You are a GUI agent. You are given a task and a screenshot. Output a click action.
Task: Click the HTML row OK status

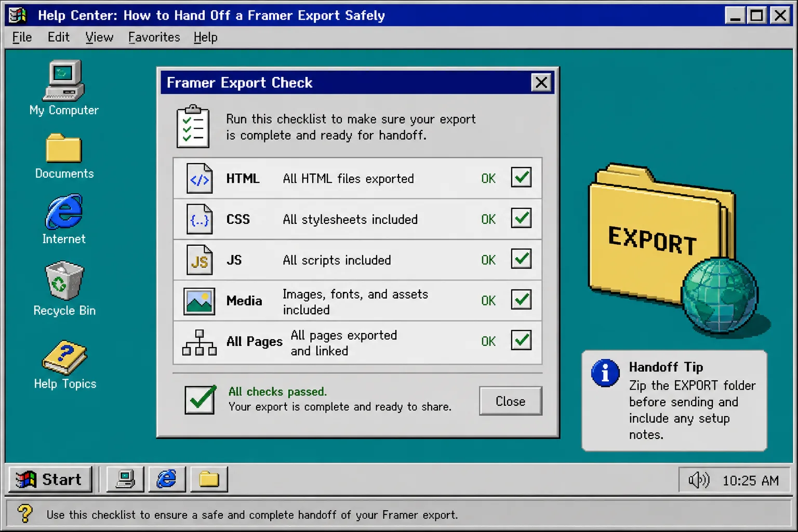coord(488,178)
